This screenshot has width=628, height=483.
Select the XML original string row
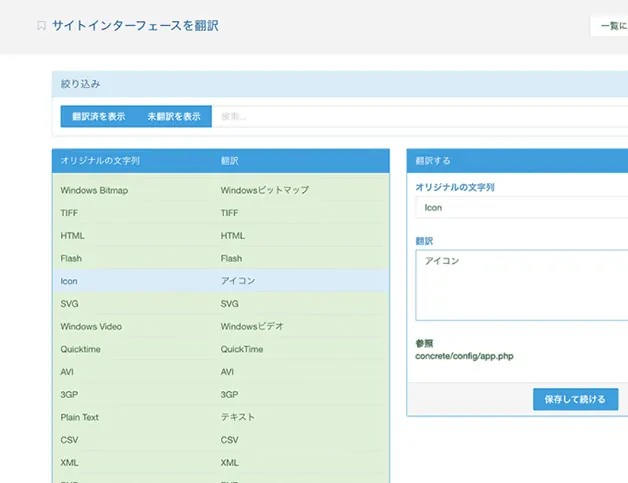point(221,463)
